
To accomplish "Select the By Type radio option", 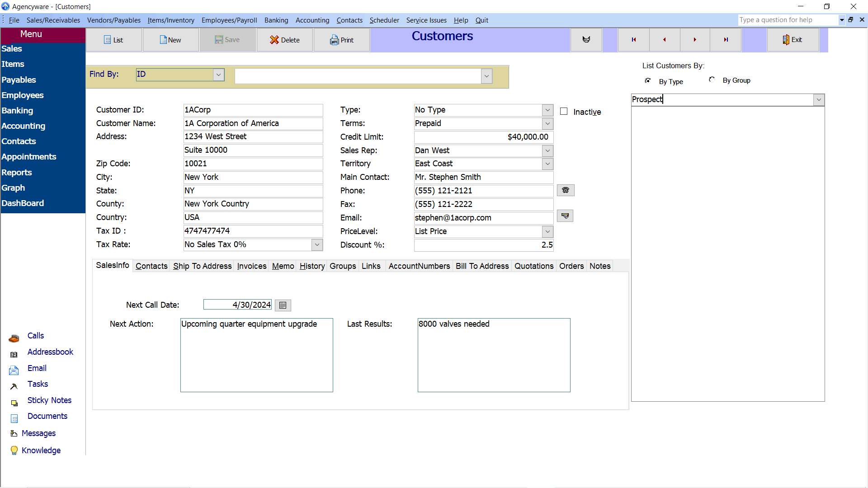I will (x=648, y=81).
